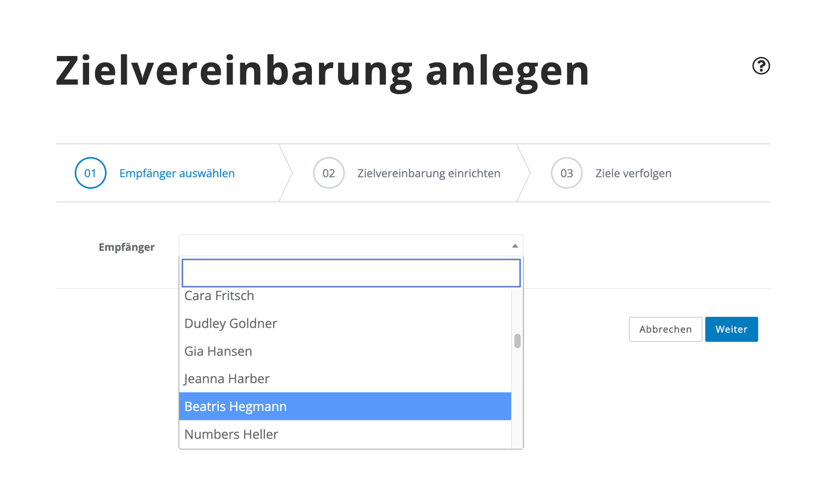This screenshot has height=504, width=825.
Task: Collapse the Empfänger dropdown arrow
Action: (x=515, y=246)
